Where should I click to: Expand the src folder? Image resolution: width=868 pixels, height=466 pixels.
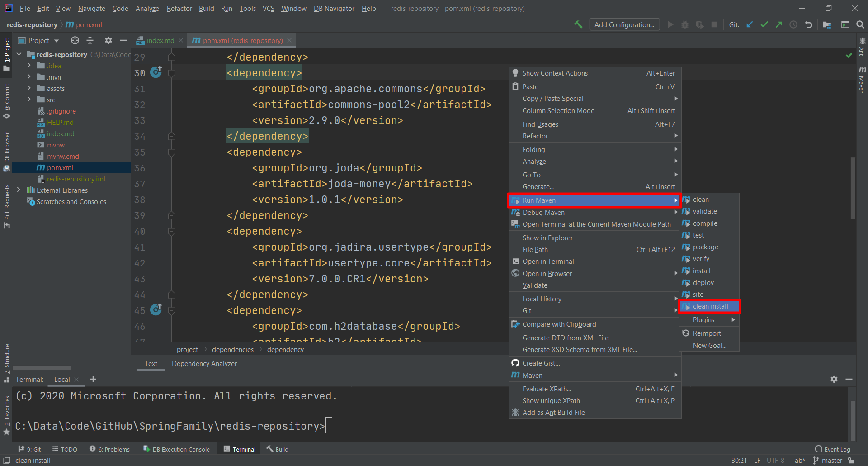(29, 100)
